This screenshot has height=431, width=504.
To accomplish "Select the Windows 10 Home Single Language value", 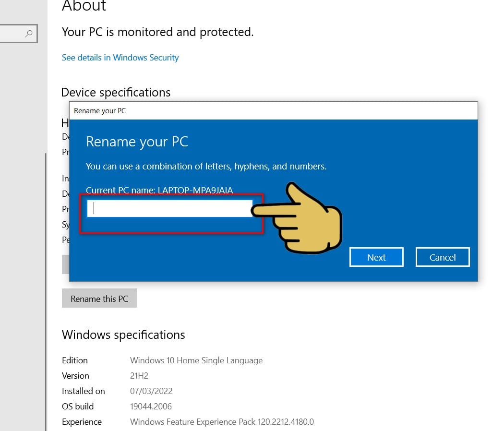I will [x=196, y=360].
